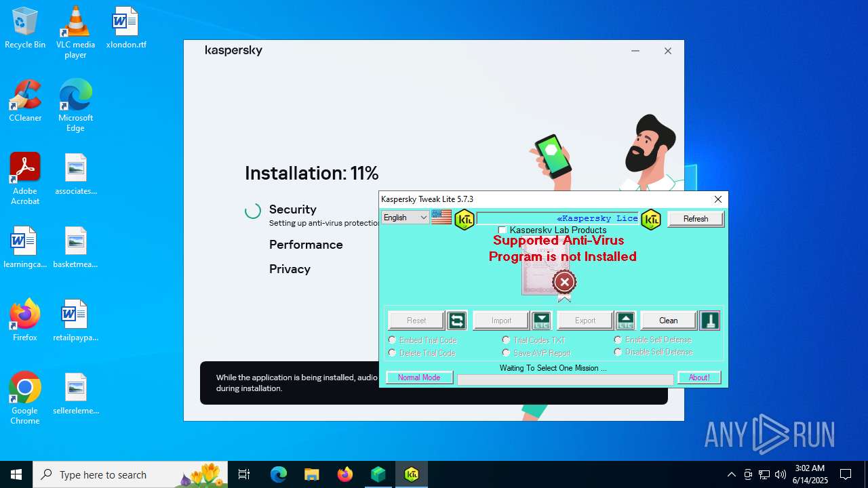Select the Disable Self-Defense radio option
Image resolution: width=868 pixels, height=488 pixels.
618,352
